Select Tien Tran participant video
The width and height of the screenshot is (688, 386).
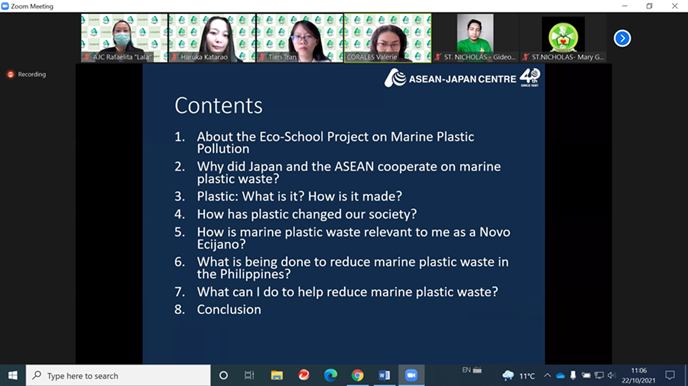(x=300, y=38)
